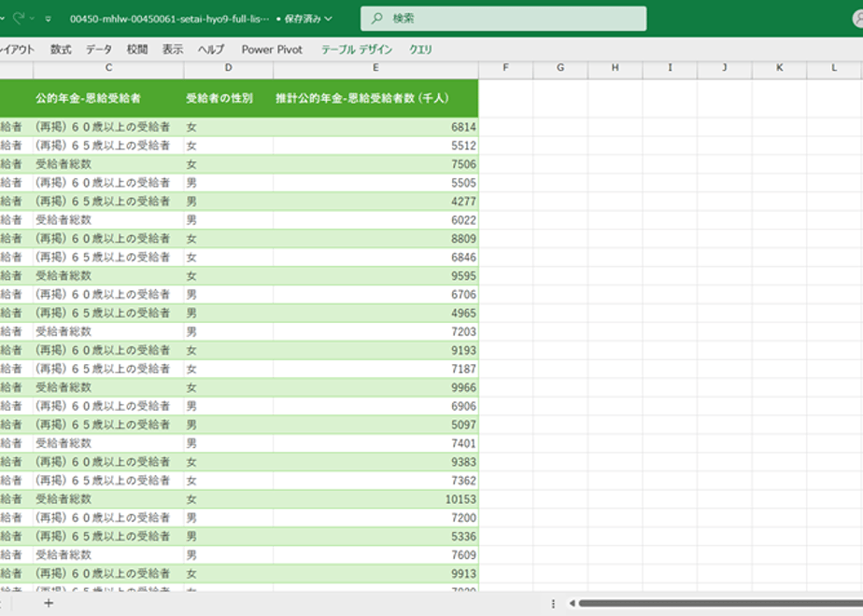Open the テーブル デザイン tab
The width and height of the screenshot is (863, 616).
coord(357,49)
